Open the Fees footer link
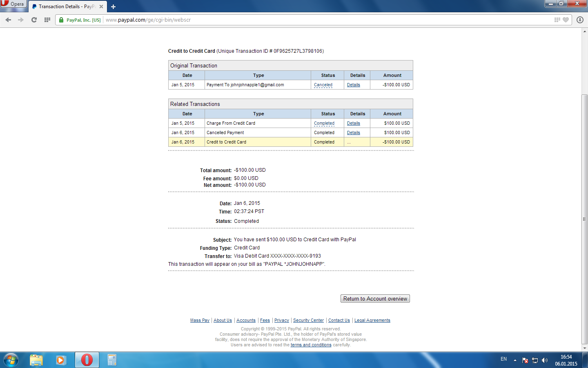The width and height of the screenshot is (588, 368). coord(265,321)
